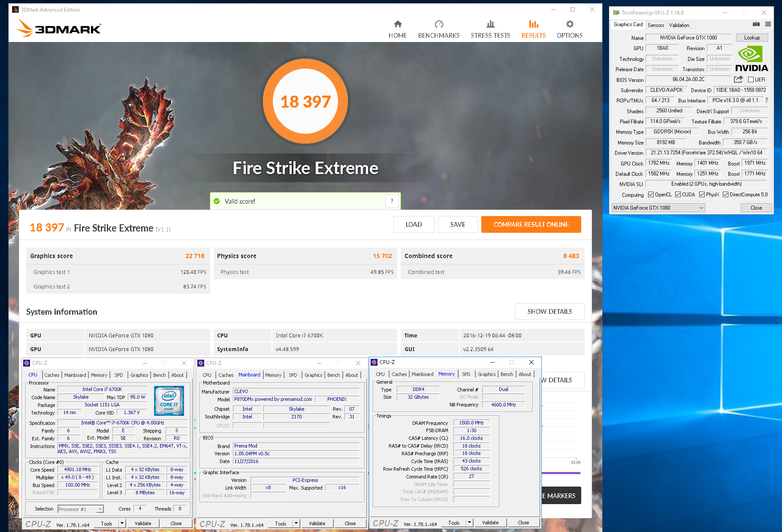Click the BIOS Version field in GPU-Z
Viewport: 782px width, 532px height.
[x=688, y=80]
